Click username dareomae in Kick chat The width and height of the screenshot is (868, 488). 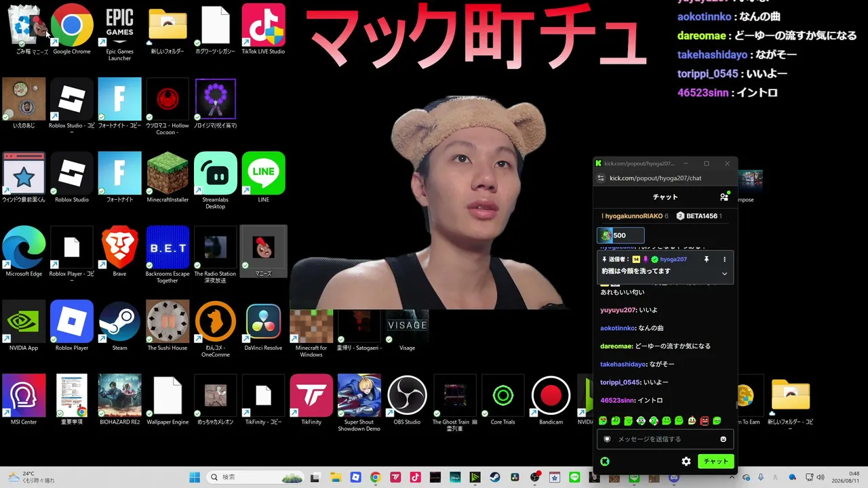(616, 346)
